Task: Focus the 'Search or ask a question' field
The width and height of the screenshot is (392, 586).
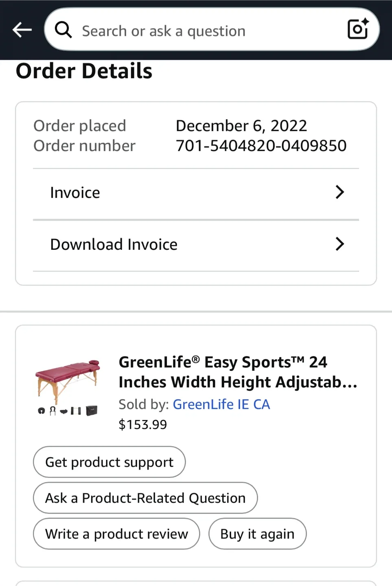Action: (x=204, y=31)
